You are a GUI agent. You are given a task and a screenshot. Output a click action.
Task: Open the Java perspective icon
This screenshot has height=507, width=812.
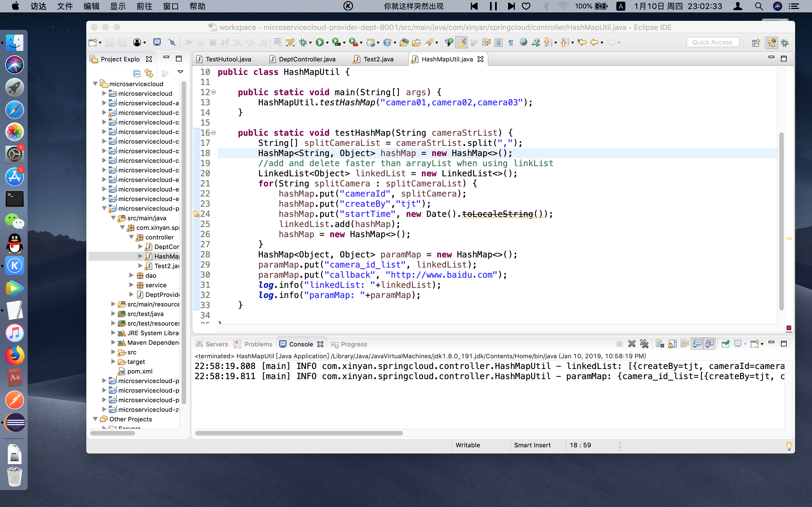click(771, 43)
